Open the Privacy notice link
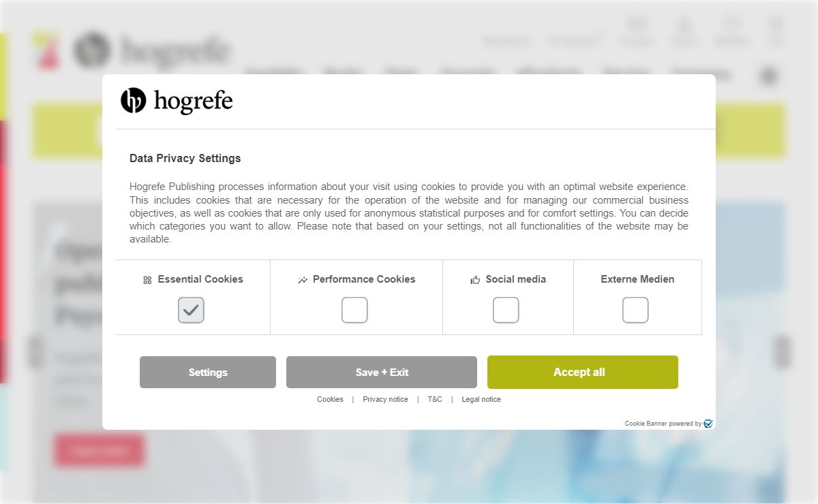The height and width of the screenshot is (504, 818). (385, 399)
